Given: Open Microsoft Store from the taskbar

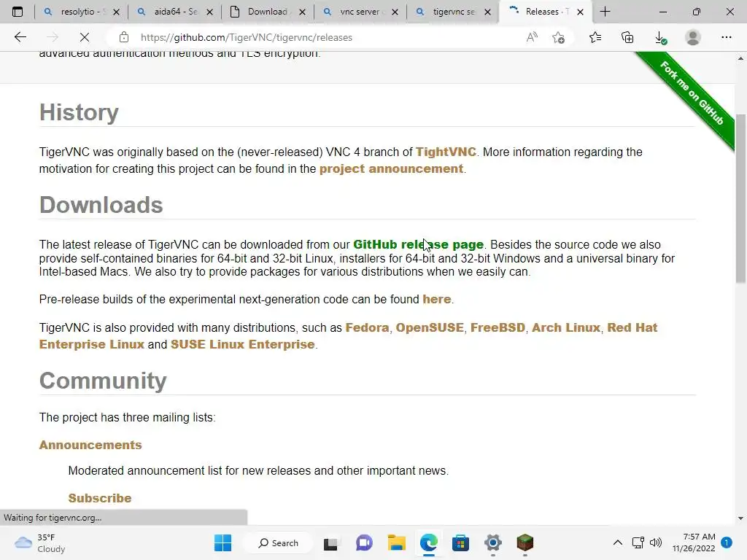Looking at the screenshot, I should (461, 542).
